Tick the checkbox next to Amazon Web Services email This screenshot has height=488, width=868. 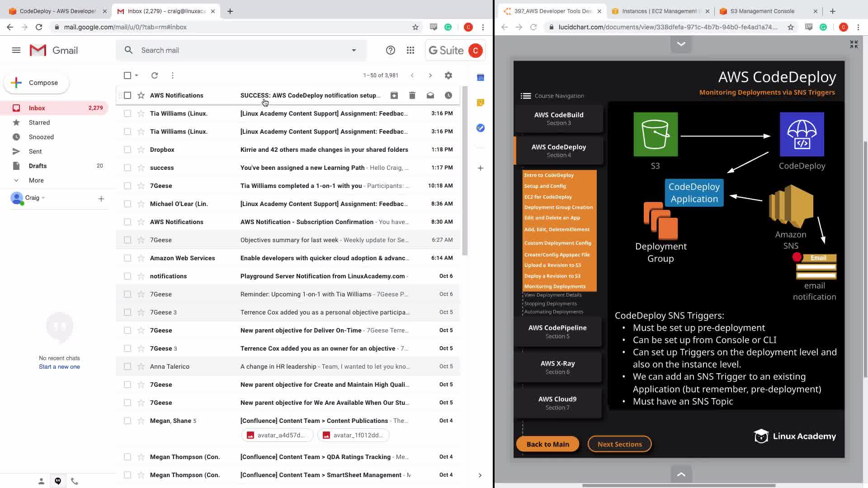pos(127,258)
